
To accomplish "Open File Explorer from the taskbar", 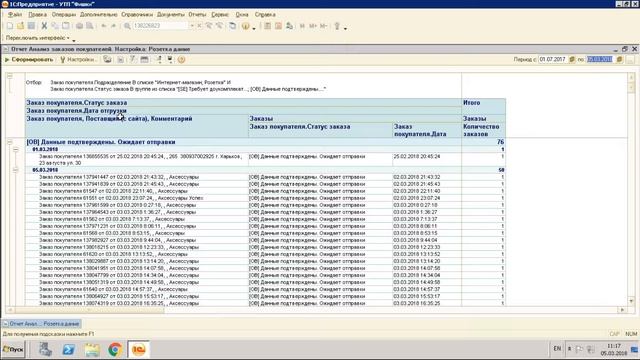I will (92, 349).
